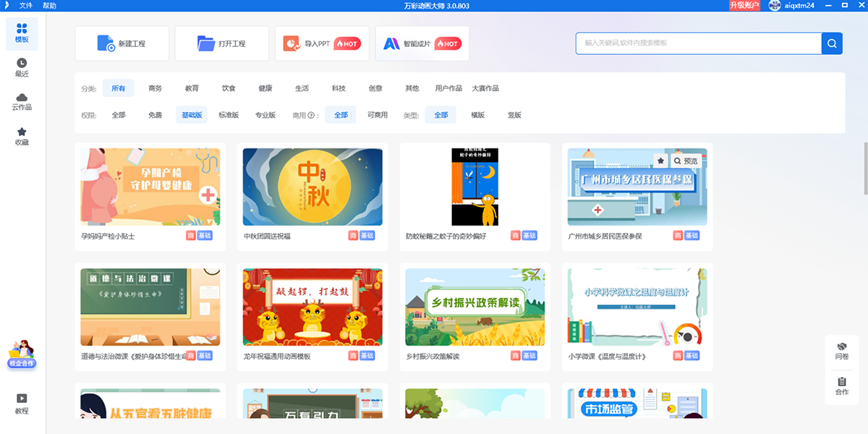Click the magnifier search icon
This screenshot has width=868, height=434.
[x=831, y=43]
